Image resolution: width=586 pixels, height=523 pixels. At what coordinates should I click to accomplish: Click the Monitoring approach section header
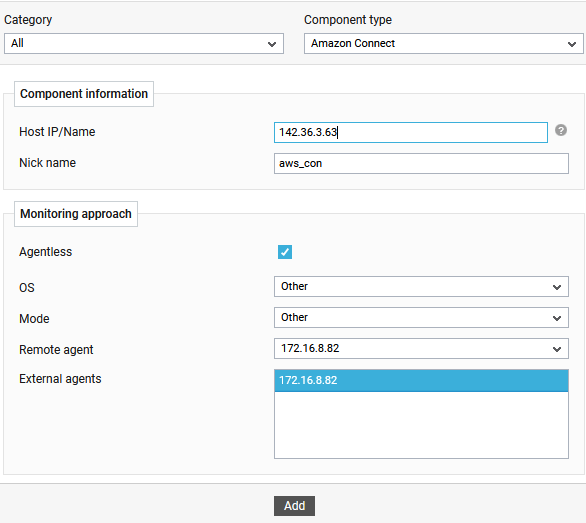click(x=76, y=214)
